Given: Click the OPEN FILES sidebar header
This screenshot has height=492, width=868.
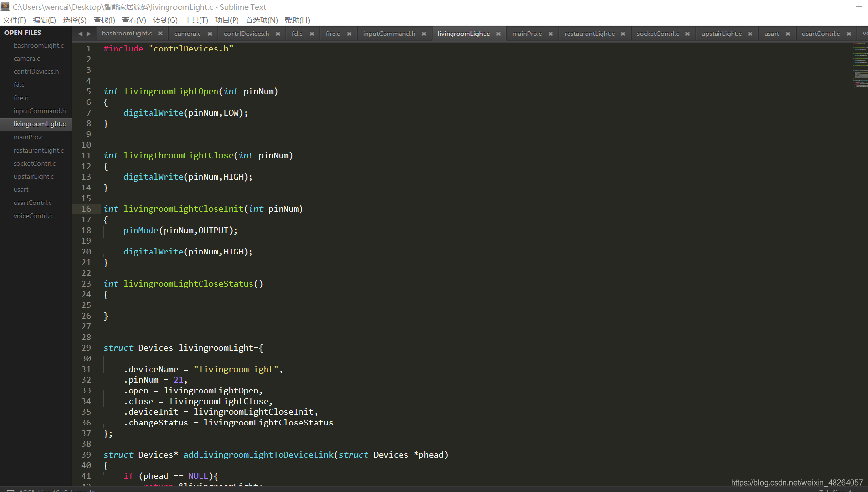Looking at the screenshot, I should pyautogui.click(x=23, y=33).
